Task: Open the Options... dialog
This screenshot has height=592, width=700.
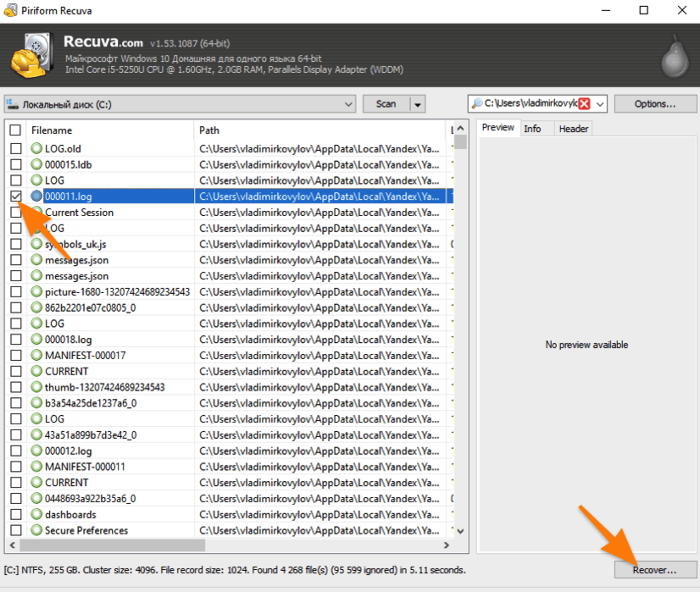Action: [655, 104]
